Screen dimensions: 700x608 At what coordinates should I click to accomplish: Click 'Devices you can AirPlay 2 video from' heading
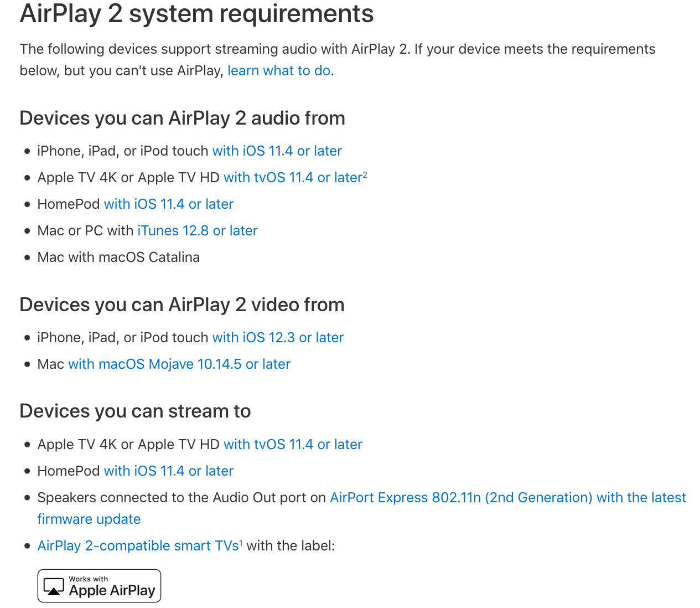point(182,305)
